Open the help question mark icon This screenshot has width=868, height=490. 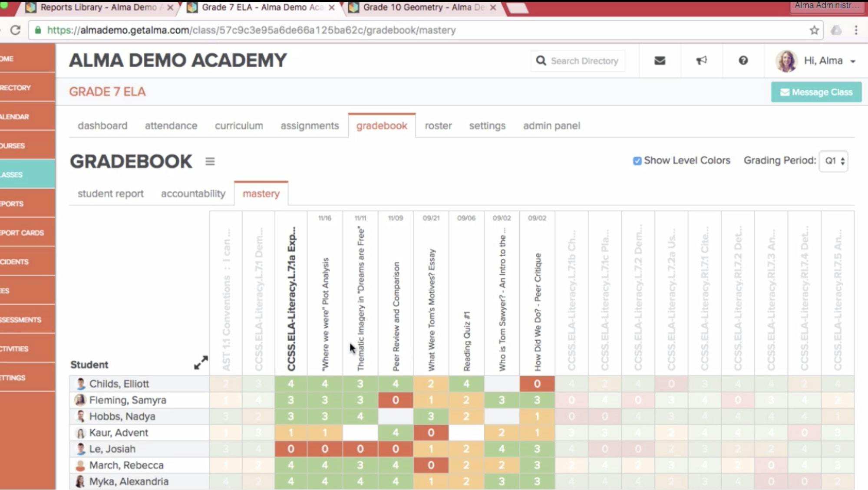(743, 61)
